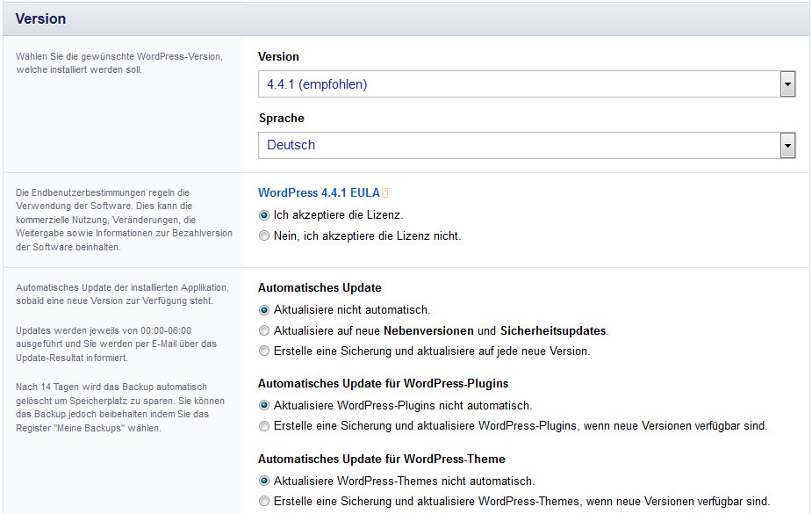Select 'Ich akzeptiere die Lizenz' radio button
This screenshot has width=812, height=514.
[264, 215]
